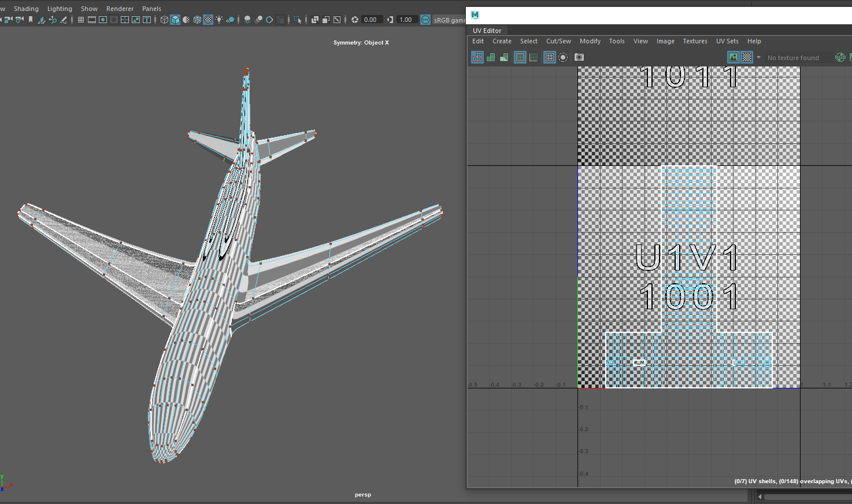Open the Cut/Sew menu

pyautogui.click(x=558, y=41)
